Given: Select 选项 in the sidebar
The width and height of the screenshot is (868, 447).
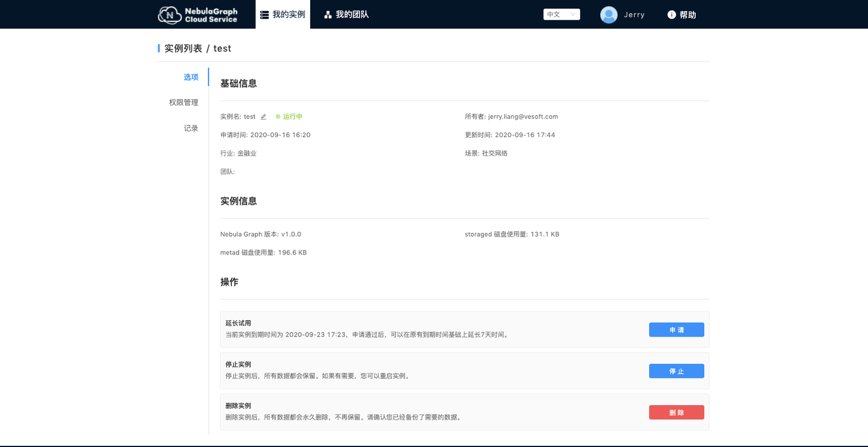Looking at the screenshot, I should click(191, 77).
